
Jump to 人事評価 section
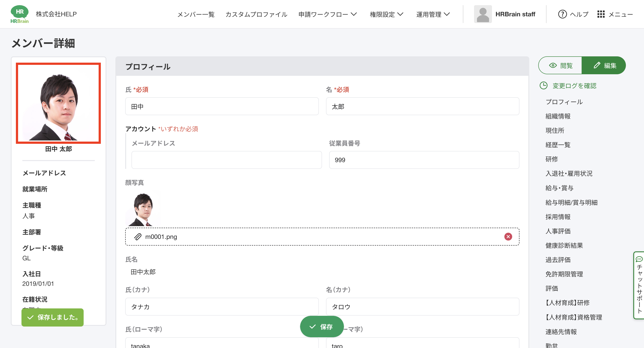point(558,231)
